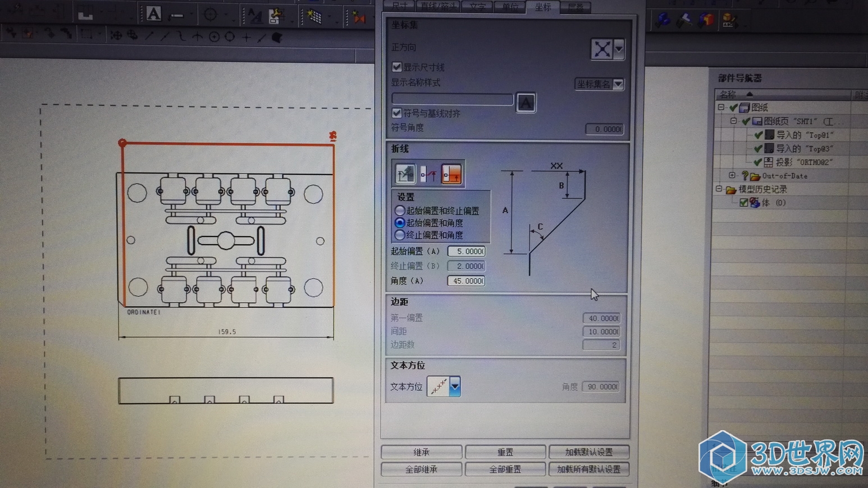Select the arc center snap icon

point(197,37)
